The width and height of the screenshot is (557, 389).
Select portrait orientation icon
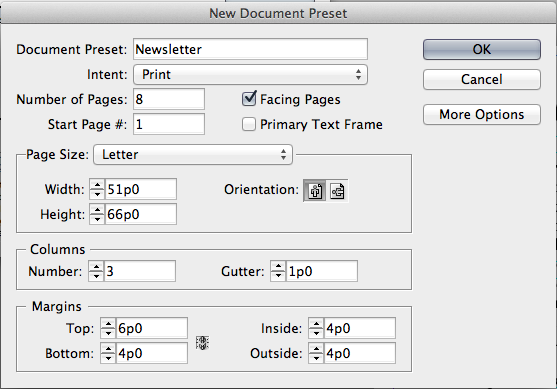click(315, 191)
